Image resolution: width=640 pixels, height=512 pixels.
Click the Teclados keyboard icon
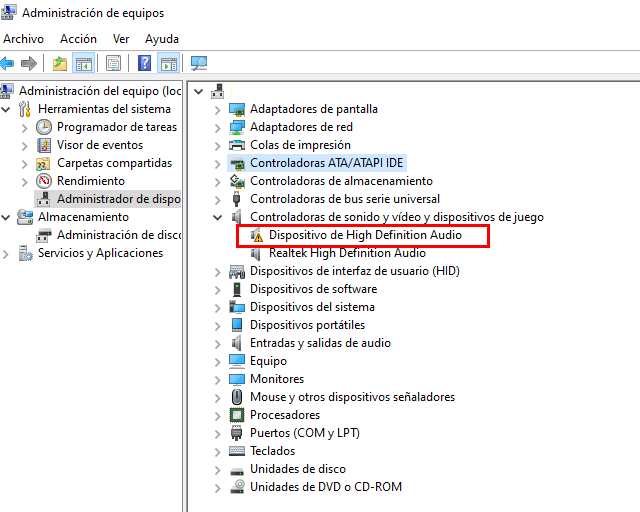point(237,451)
